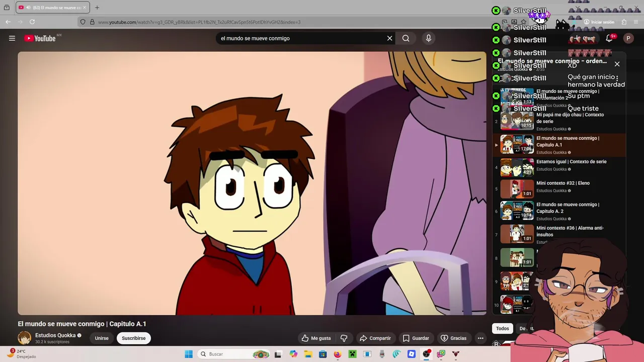Open Task View on taskbar

(278, 354)
